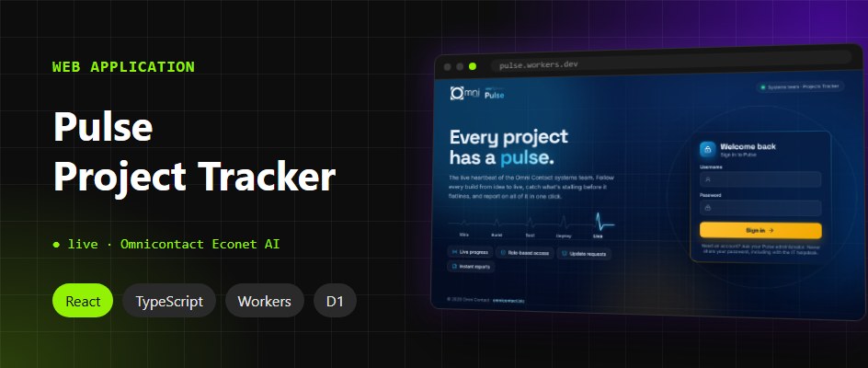
Task: Click the 'WEB APPLICATION' label
Action: tap(123, 67)
